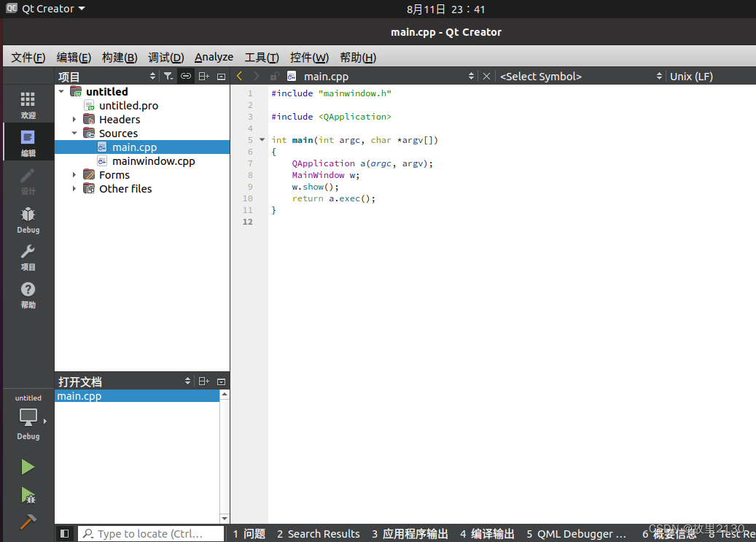This screenshot has width=756, height=542.
Task: Open the Qt Creator app menu
Action: pos(46,9)
